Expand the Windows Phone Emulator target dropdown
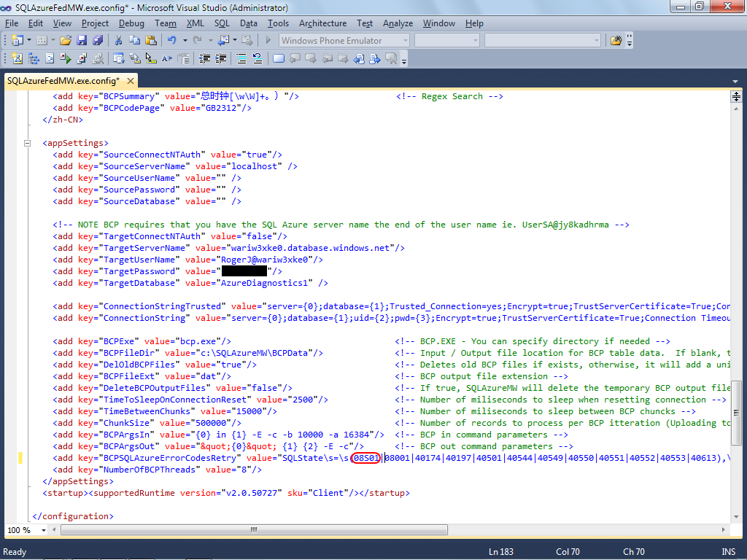This screenshot has height=560, width=747. pos(406,41)
